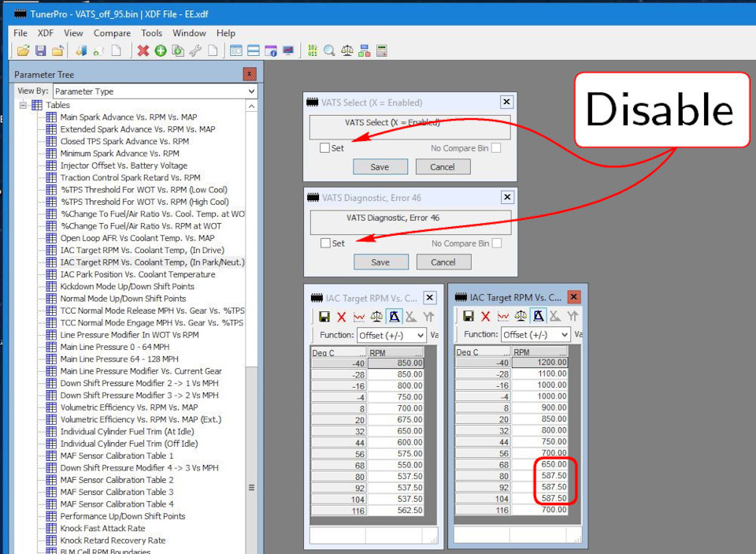Toggle No Compare Bin in VATS Diagnostic window
This screenshot has height=554, width=756.
tap(497, 243)
